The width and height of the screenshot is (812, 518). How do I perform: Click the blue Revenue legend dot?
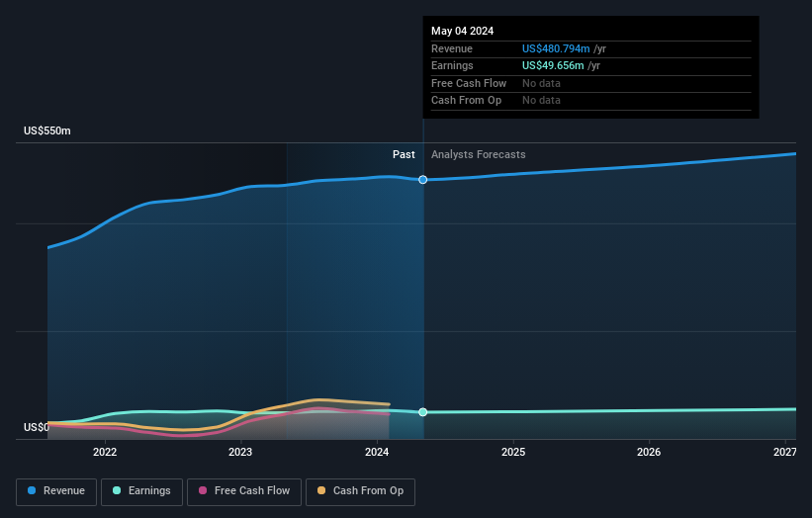pos(32,490)
